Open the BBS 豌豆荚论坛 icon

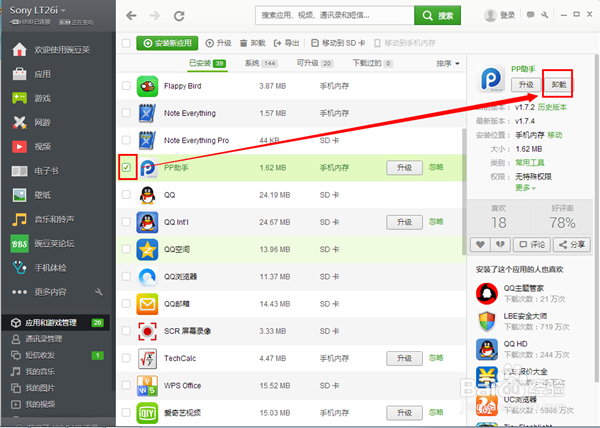(x=20, y=244)
